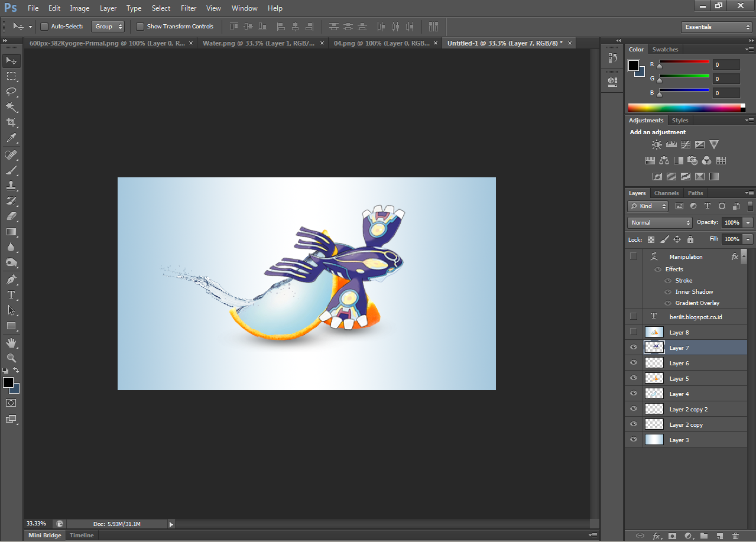The image size is (756, 542).
Task: Open the Fill slider dropdown arrow
Action: 748,239
